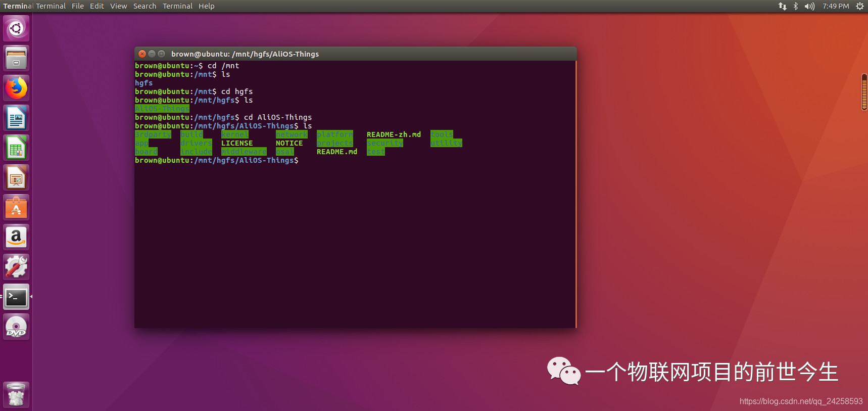Click the build directory name
Screen dimensions: 868x411
click(191, 134)
